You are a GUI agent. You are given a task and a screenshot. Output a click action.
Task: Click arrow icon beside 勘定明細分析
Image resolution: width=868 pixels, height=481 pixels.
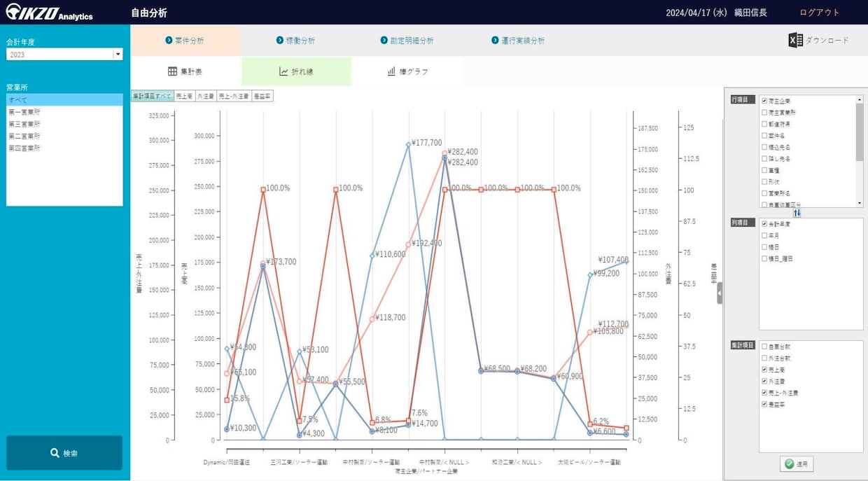coord(384,41)
